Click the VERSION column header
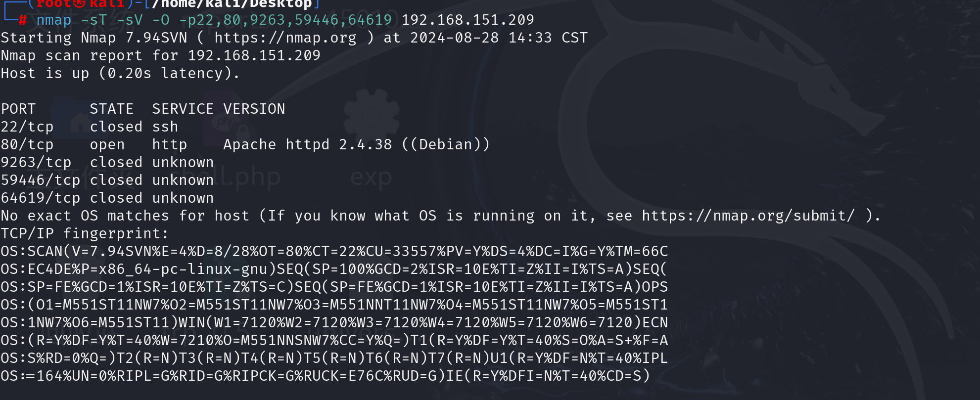Viewport: 980px width, 400px height. [x=254, y=109]
